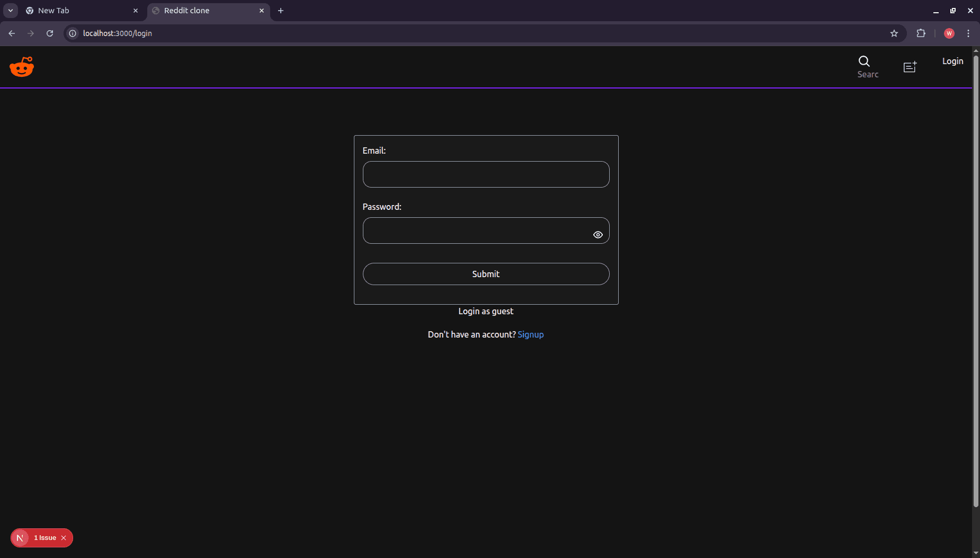Open the Chrome profile avatar
Screen dimensions: 980x558
(949, 33)
